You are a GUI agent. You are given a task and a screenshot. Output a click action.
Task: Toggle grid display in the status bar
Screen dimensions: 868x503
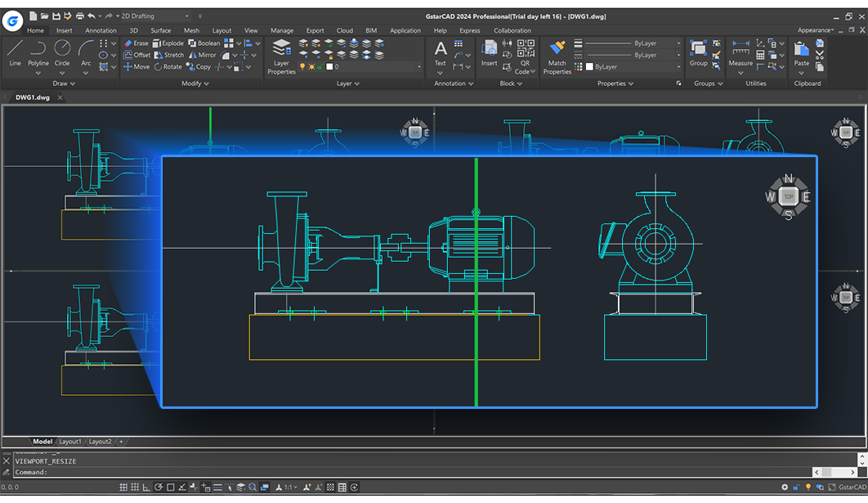[135, 486]
